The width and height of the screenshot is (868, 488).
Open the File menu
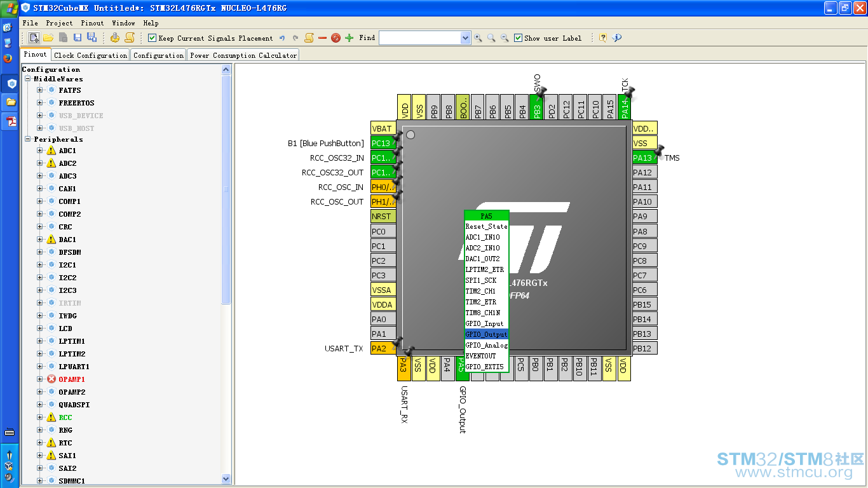click(30, 23)
